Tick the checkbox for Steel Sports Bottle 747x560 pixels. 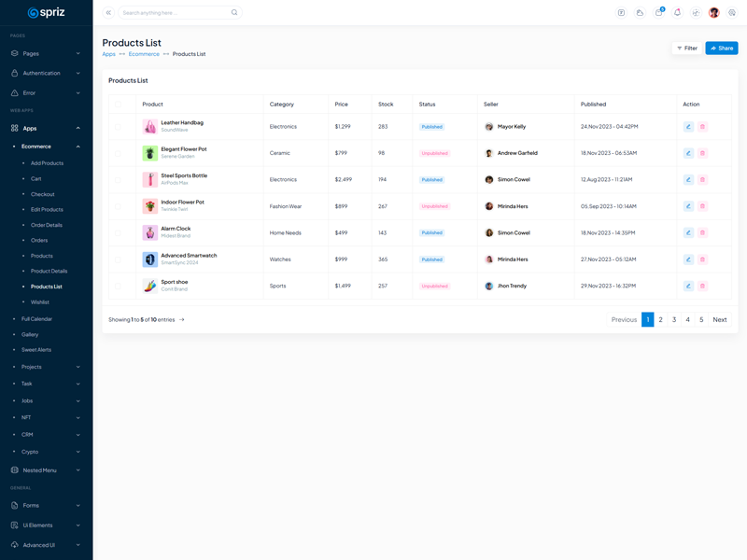(x=118, y=180)
